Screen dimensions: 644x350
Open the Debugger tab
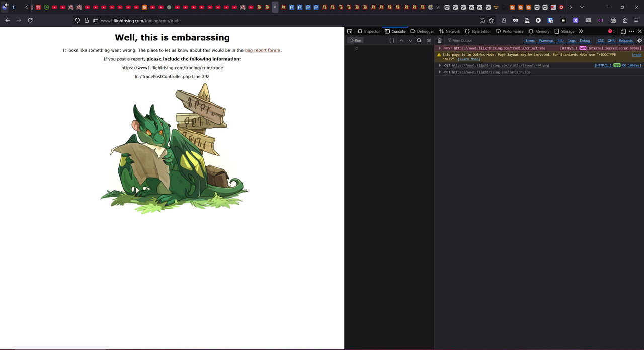tap(422, 31)
